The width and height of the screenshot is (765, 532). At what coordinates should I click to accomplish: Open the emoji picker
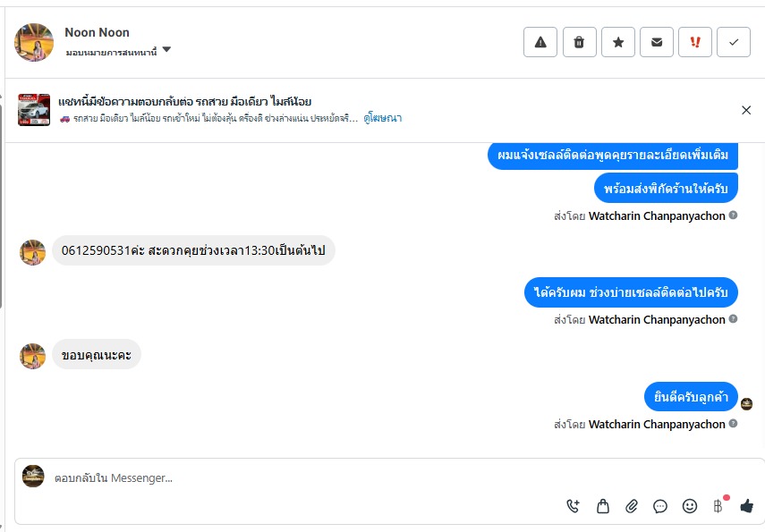(x=690, y=506)
